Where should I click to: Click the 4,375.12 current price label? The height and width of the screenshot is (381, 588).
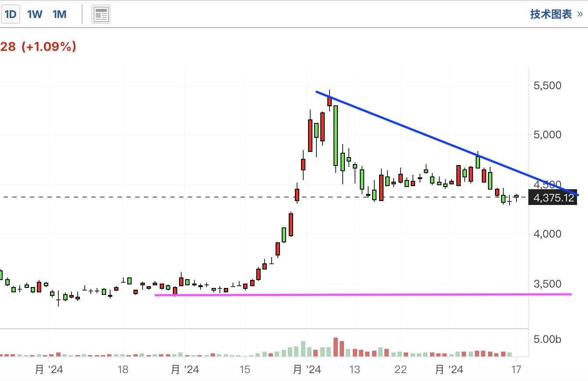pyautogui.click(x=553, y=198)
